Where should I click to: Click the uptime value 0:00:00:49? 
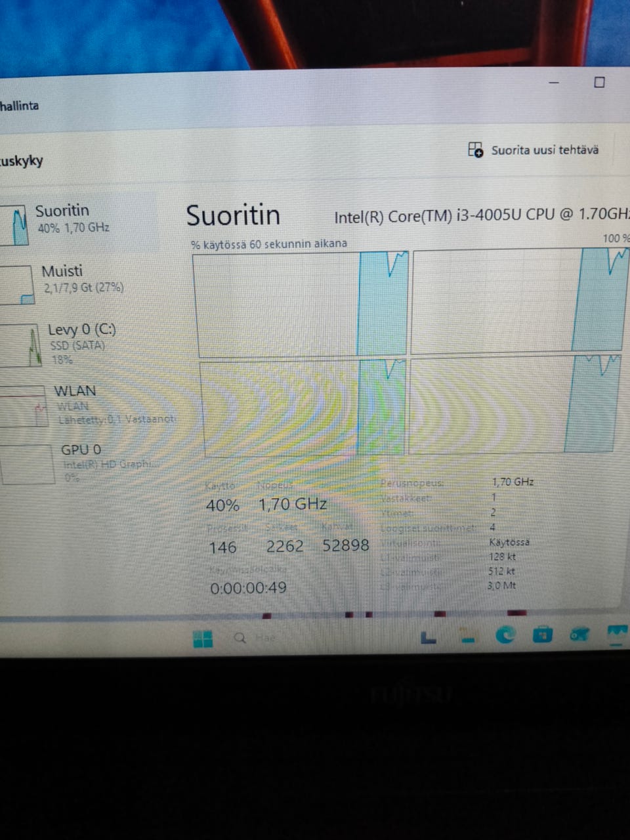coord(248,588)
